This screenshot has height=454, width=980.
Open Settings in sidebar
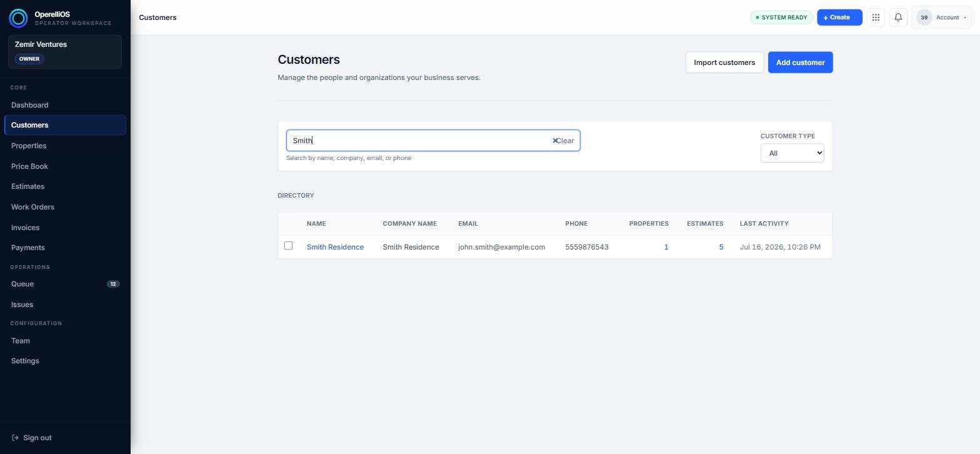tap(65, 361)
